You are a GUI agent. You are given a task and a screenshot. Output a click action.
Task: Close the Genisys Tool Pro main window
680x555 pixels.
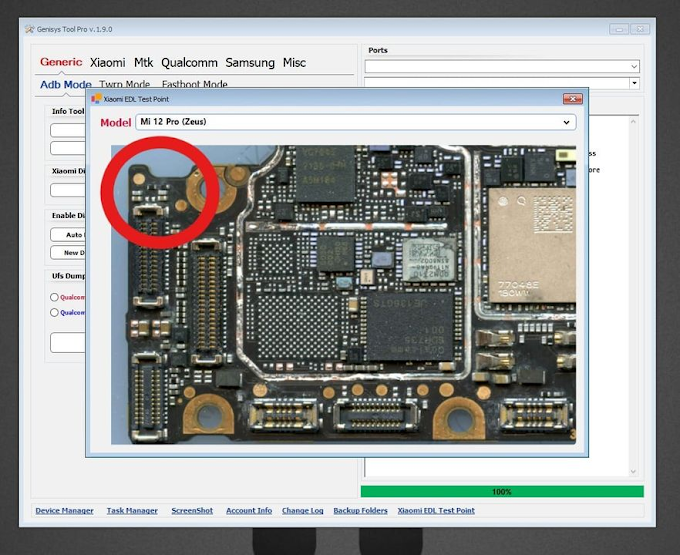click(640, 29)
